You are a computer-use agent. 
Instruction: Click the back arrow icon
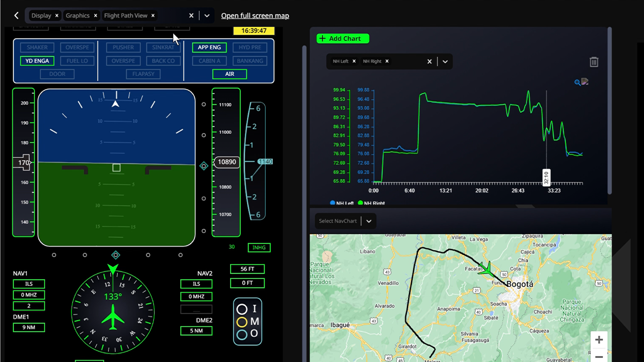click(x=16, y=15)
